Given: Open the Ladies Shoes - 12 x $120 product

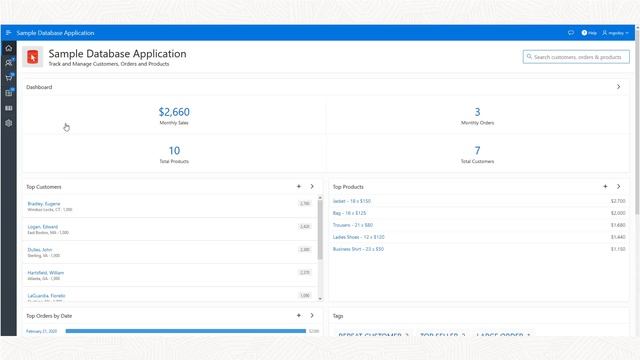Looking at the screenshot, I should tap(358, 237).
